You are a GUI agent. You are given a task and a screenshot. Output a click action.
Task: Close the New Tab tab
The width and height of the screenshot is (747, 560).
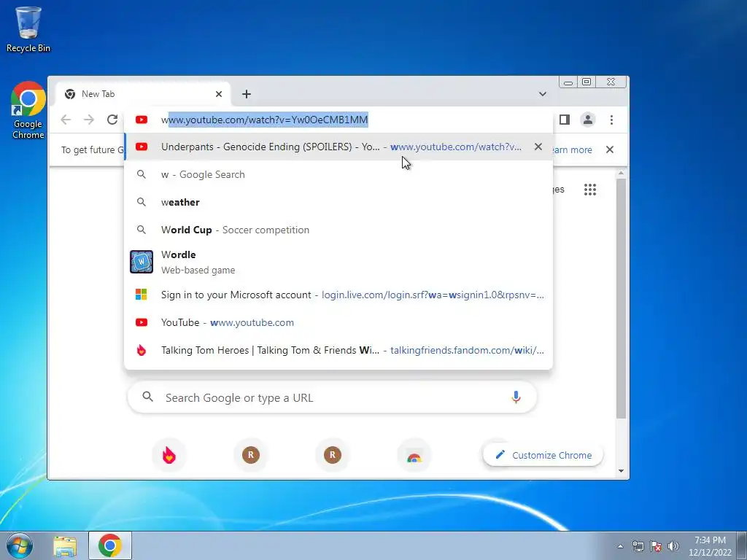tap(219, 94)
